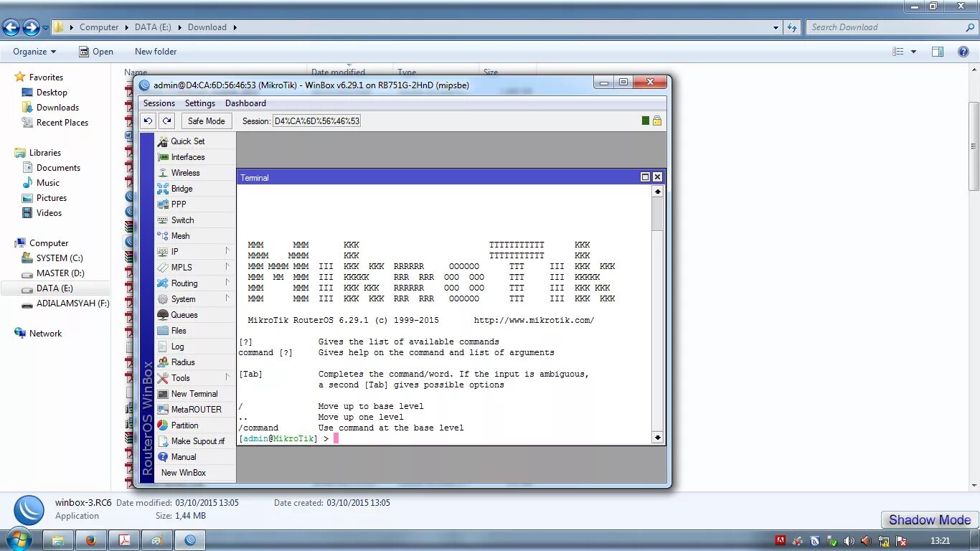980x551 pixels.
Task: Open the Partition menu item
Action: tap(195, 425)
